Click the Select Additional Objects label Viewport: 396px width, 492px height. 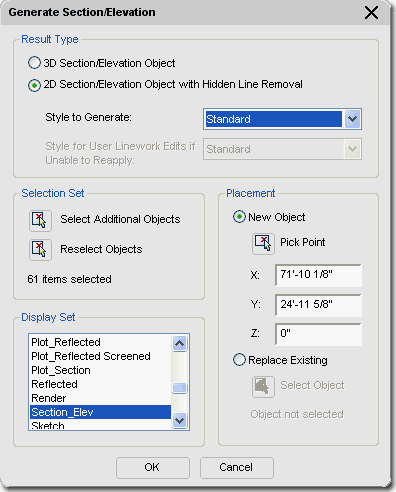(x=120, y=219)
